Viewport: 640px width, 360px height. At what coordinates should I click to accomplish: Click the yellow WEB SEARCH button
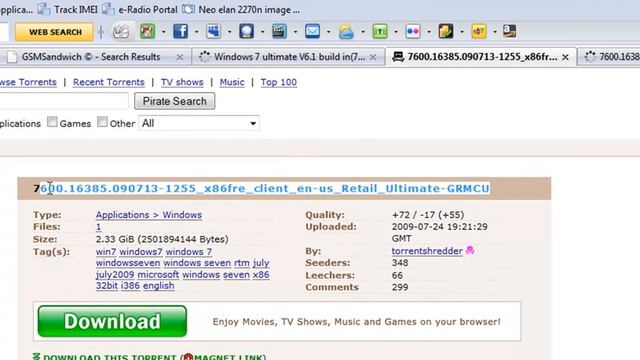pos(54,32)
